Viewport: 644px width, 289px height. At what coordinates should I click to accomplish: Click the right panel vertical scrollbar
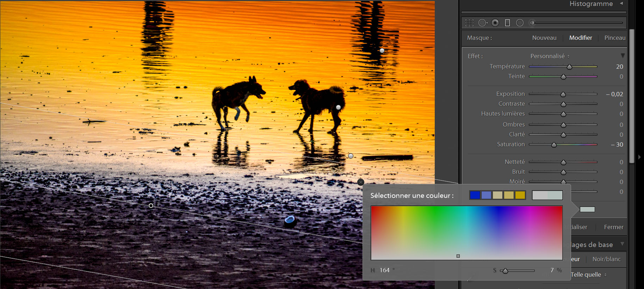[632, 96]
